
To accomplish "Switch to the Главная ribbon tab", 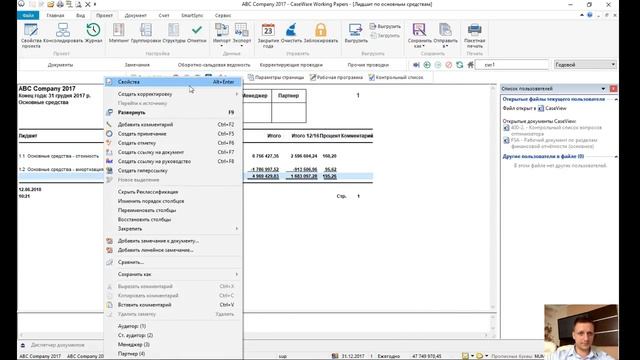I will click(x=55, y=15).
